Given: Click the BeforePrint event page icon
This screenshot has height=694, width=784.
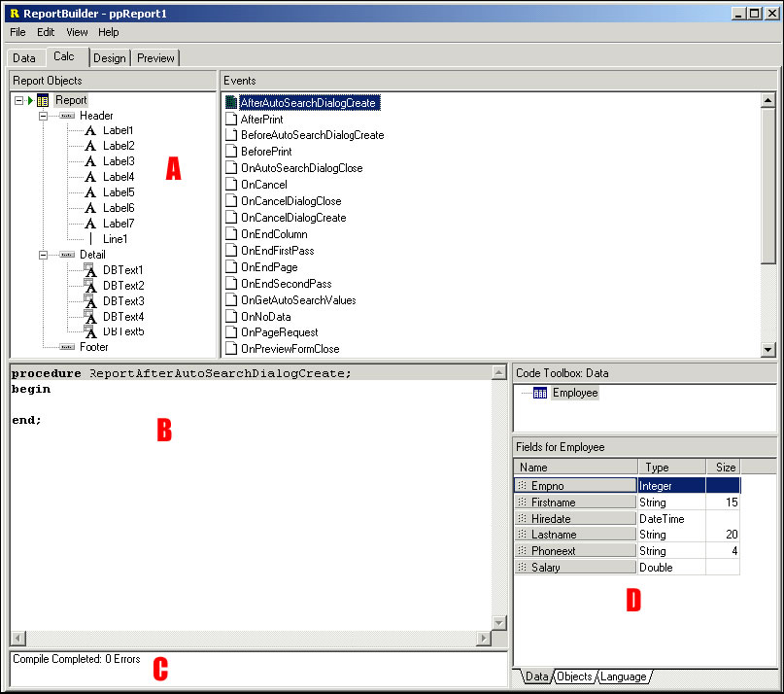Looking at the screenshot, I should click(x=231, y=151).
